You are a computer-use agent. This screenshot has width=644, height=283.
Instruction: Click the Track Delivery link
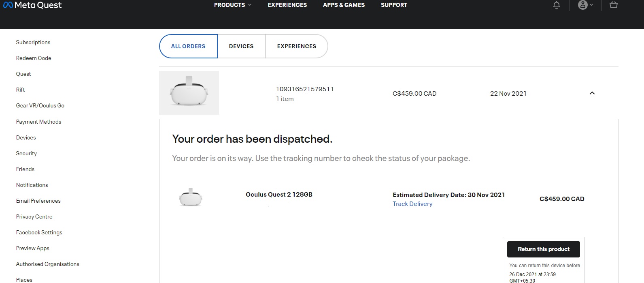click(412, 204)
